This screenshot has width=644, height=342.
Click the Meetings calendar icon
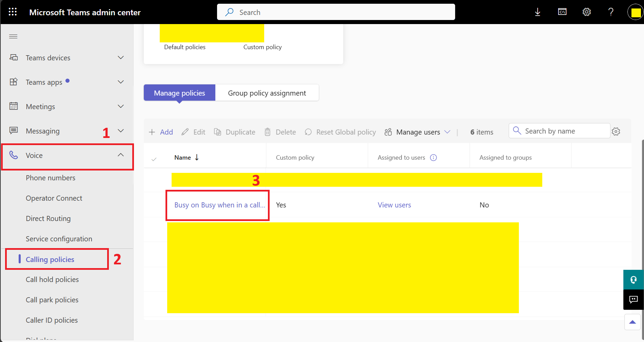(14, 106)
